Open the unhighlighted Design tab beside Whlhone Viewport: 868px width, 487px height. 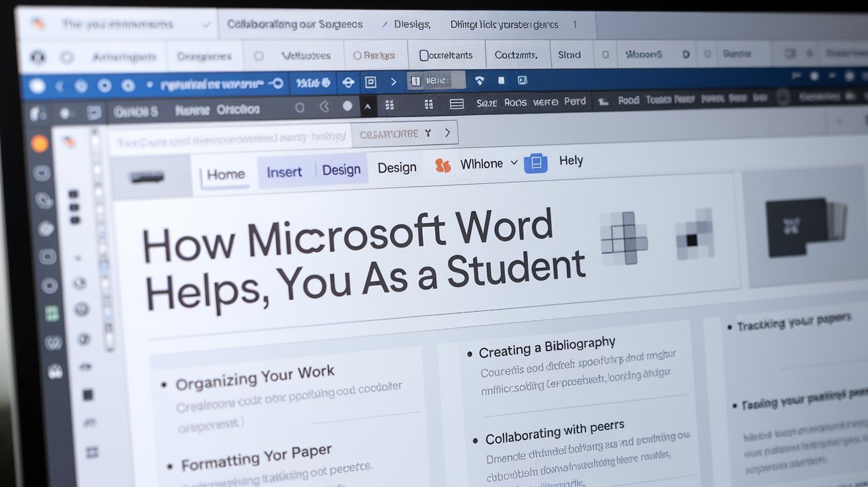click(x=397, y=167)
